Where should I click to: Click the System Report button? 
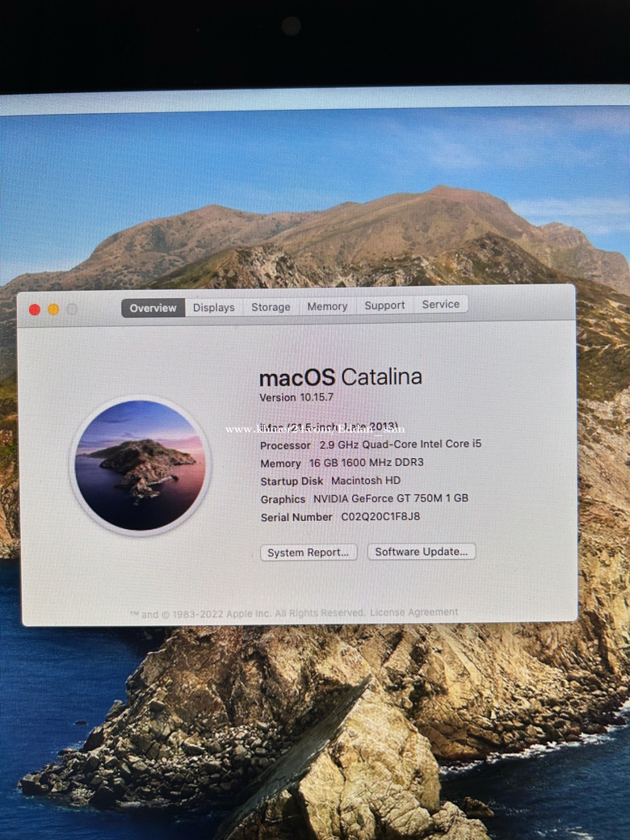[308, 553]
